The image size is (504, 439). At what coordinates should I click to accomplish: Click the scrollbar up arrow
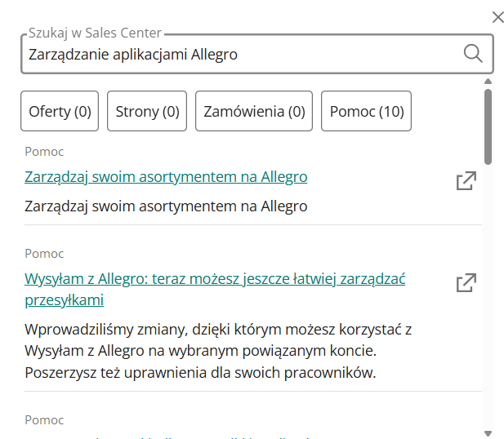pyautogui.click(x=488, y=82)
